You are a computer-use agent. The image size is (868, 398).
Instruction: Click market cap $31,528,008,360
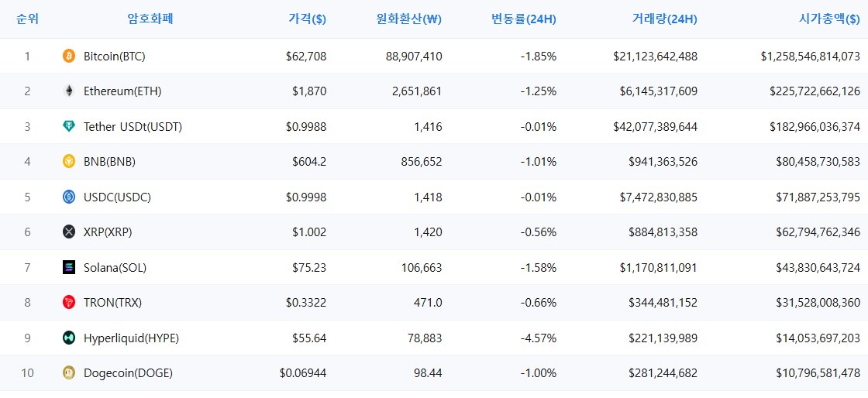tap(818, 303)
